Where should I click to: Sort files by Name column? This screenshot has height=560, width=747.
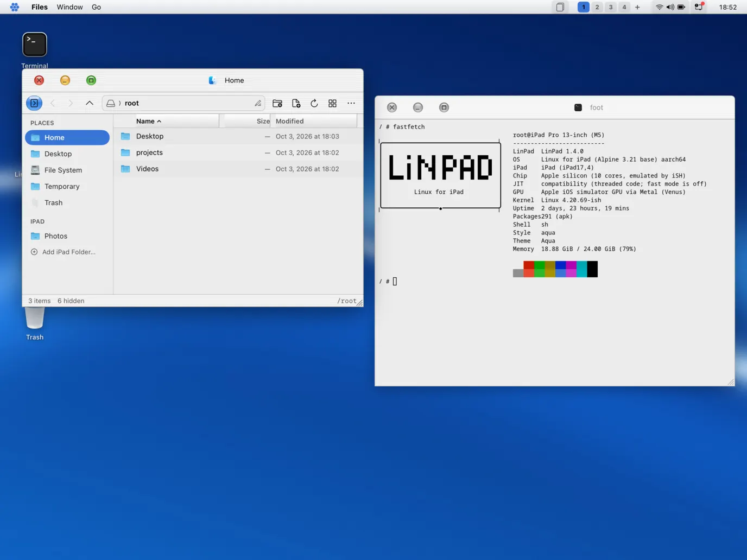[x=166, y=121]
